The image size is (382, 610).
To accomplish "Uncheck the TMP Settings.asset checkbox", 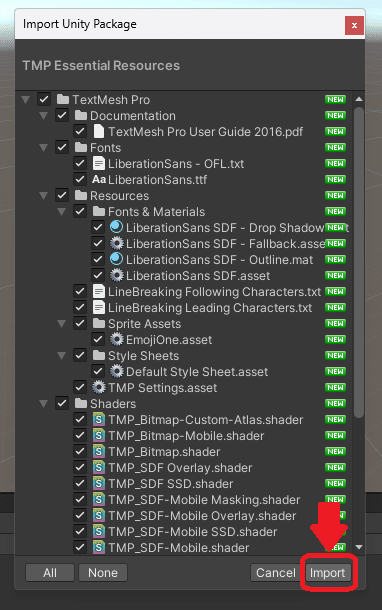I will [x=80, y=387].
